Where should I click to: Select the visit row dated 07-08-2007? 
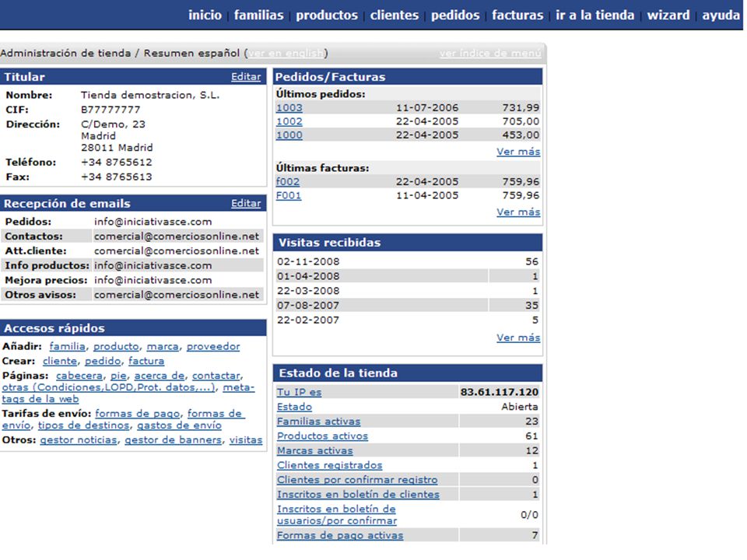(408, 306)
